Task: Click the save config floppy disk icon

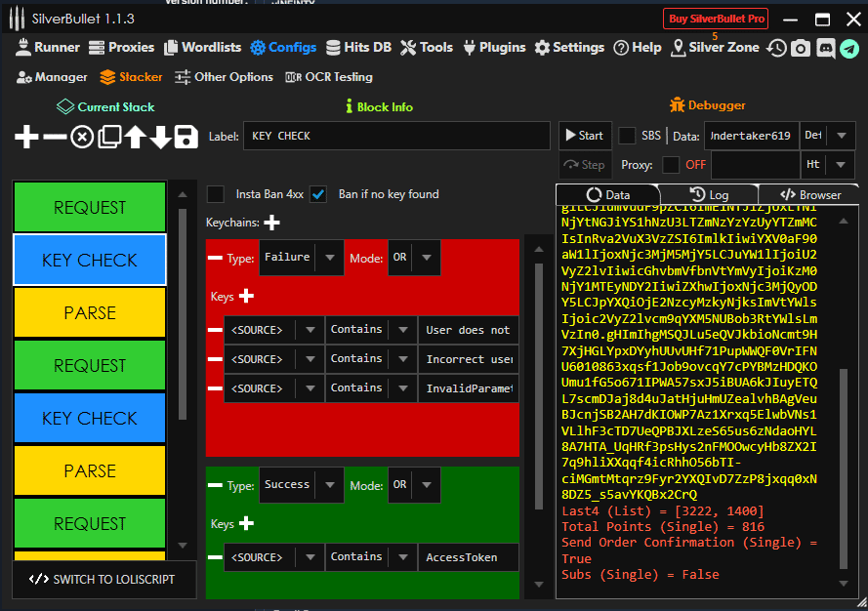Action: [186, 138]
